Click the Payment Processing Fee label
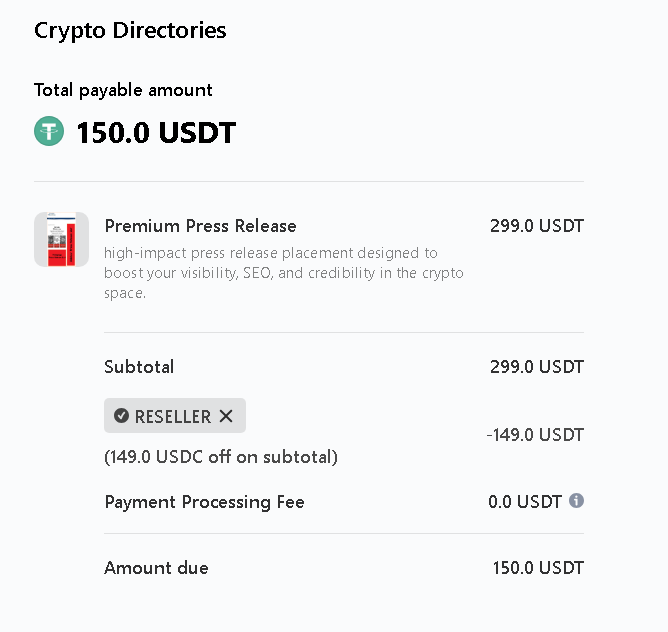 (x=204, y=501)
